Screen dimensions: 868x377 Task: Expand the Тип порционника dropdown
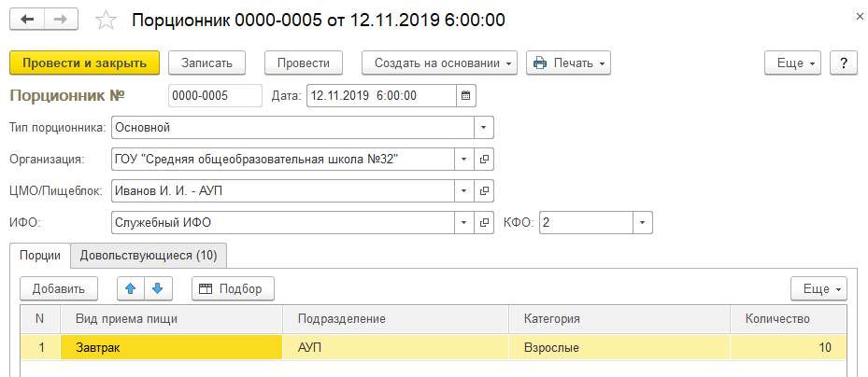click(484, 127)
